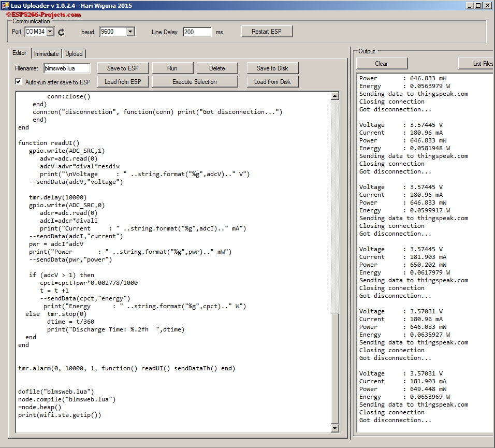Click the 'tmr.delay(10000)' code line
This screenshot has height=448, width=495.
point(58,197)
